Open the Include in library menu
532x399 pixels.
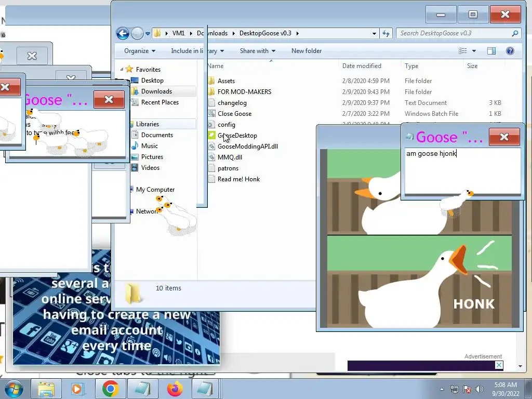click(197, 51)
